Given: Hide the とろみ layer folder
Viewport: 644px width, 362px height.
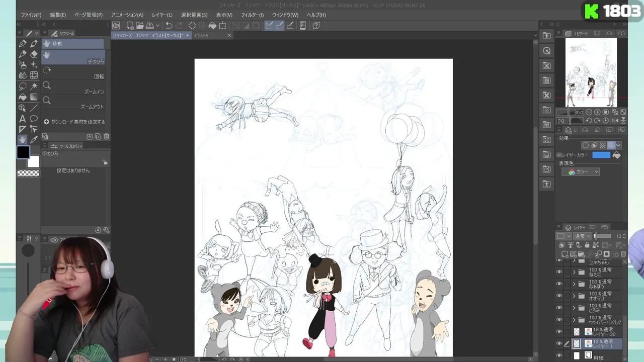Looking at the screenshot, I should (559, 308).
